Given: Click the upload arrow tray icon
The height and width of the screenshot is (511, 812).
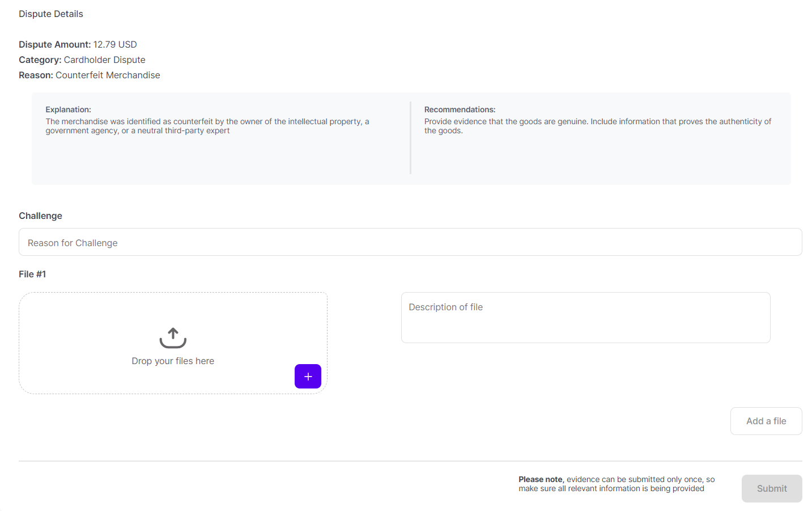Looking at the screenshot, I should pyautogui.click(x=173, y=338).
